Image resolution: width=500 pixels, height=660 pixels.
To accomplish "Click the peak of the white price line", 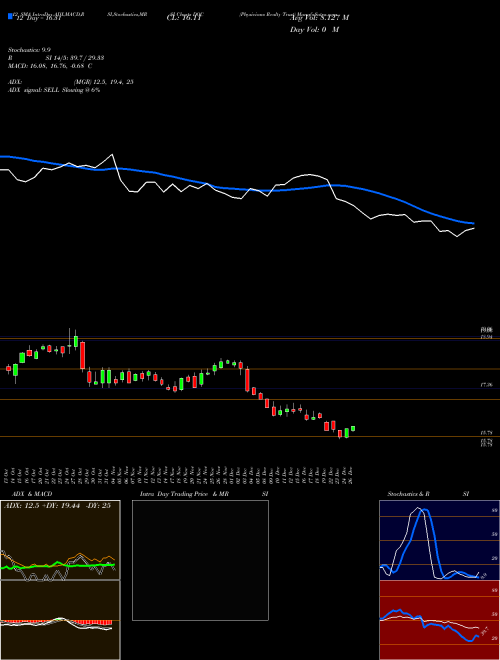I will tap(112, 155).
